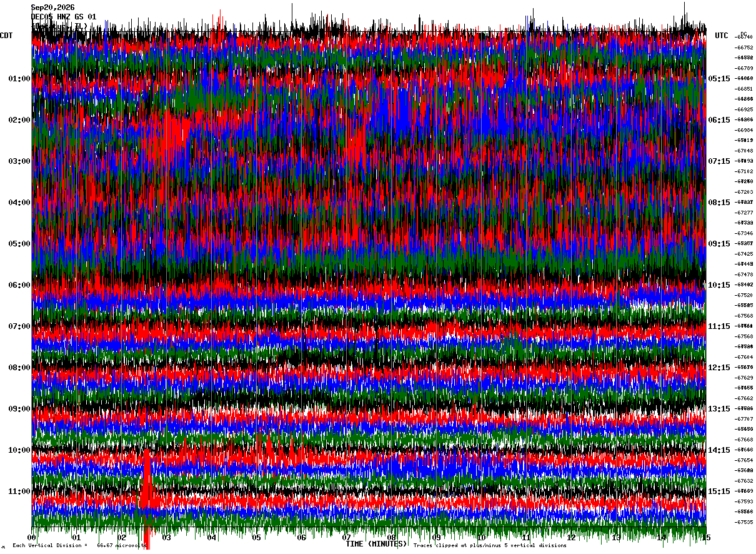Image resolution: width=756 pixels, height=554 pixels.
Task: Click the 05:15 UTC time label
Action: [x=719, y=79]
